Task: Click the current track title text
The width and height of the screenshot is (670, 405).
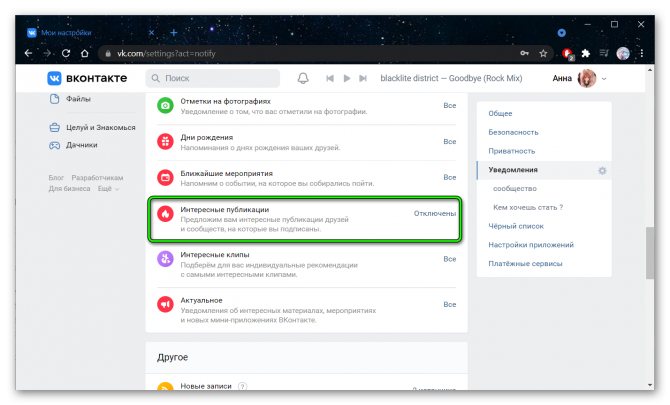Action: [451, 78]
